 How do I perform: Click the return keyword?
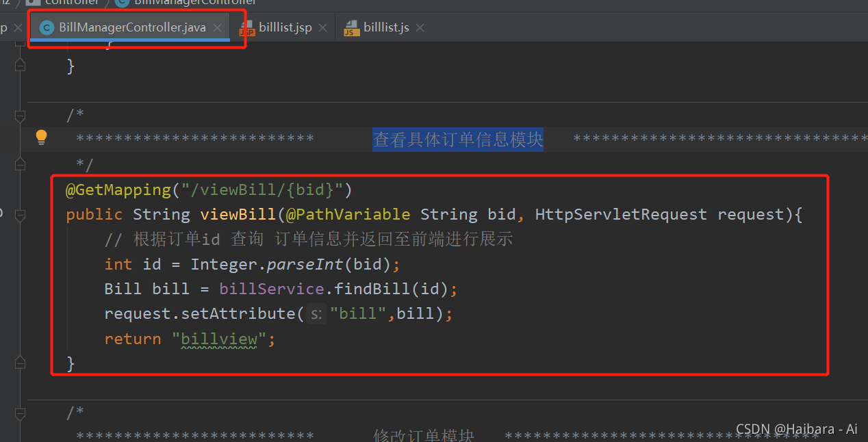coord(133,339)
